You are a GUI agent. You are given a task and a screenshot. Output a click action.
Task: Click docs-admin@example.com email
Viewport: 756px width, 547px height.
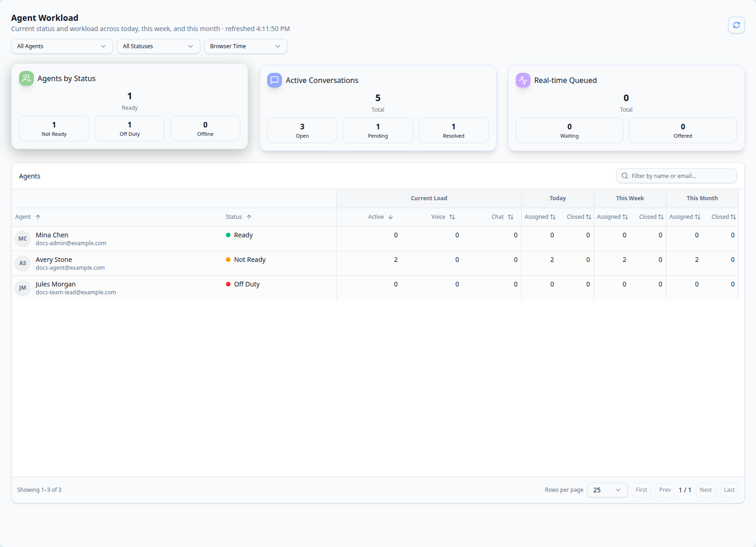point(71,243)
